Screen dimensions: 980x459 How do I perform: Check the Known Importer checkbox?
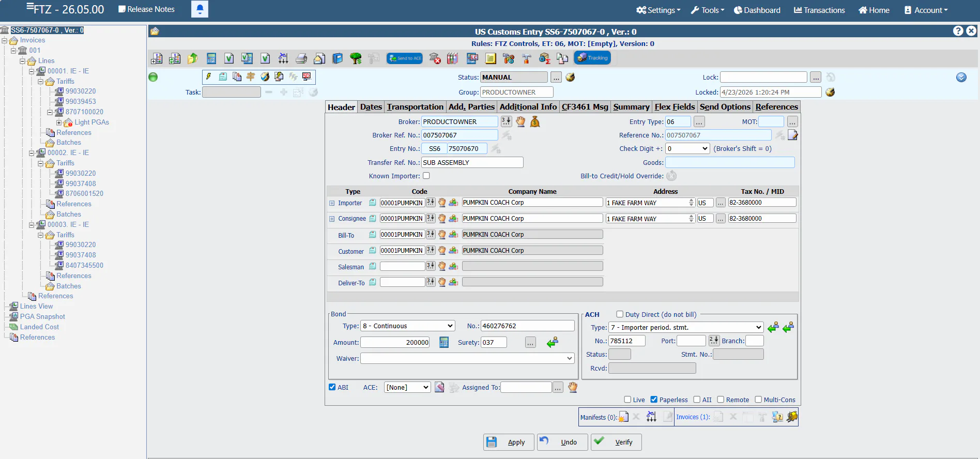pos(426,176)
